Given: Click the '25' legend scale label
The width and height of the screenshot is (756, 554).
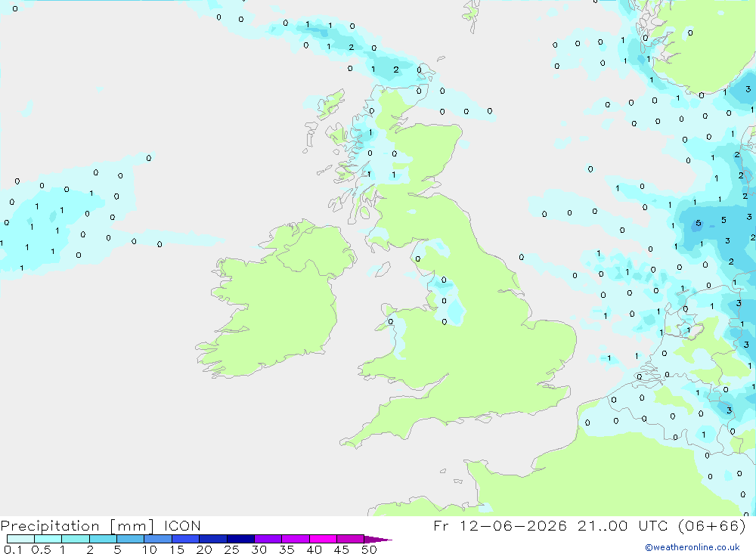Looking at the screenshot, I should pos(231,549).
